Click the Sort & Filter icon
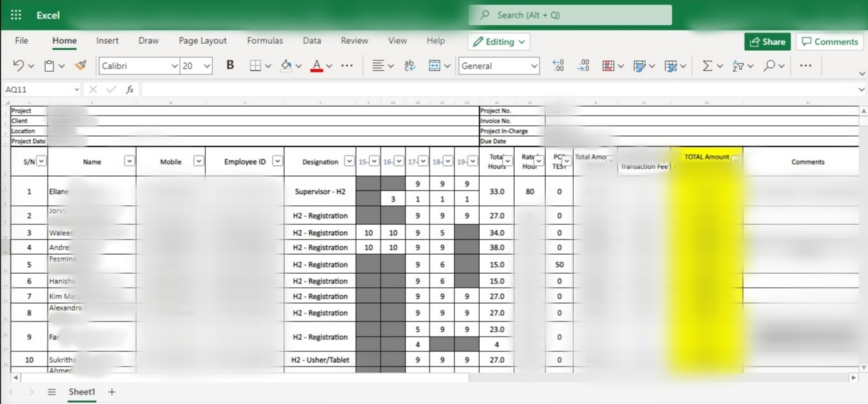 pyautogui.click(x=738, y=65)
